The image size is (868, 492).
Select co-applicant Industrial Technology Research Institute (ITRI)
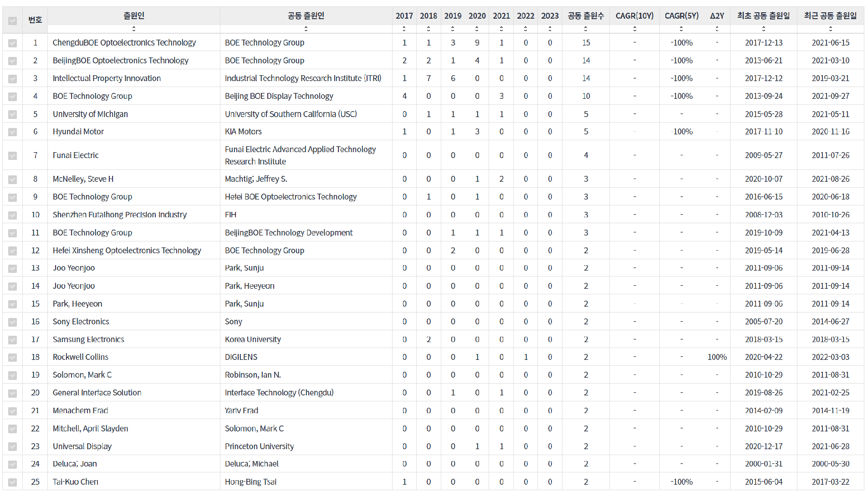click(x=303, y=78)
